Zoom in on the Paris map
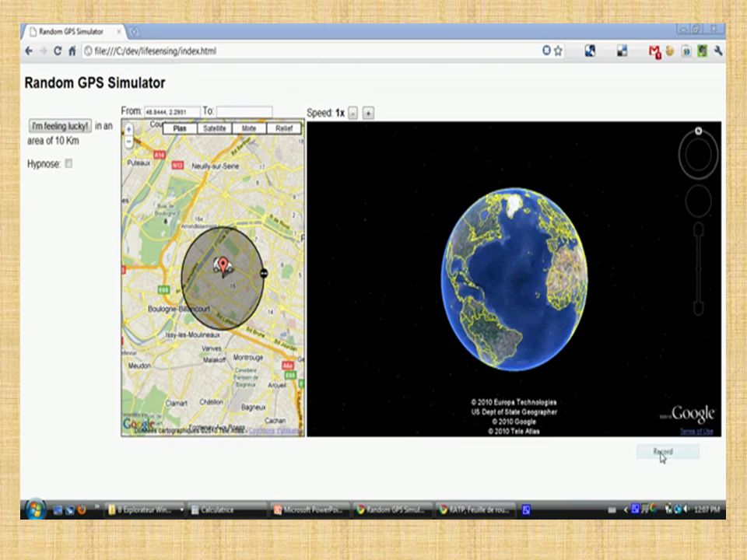Screen dimensions: 747x560 pyautogui.click(x=128, y=129)
